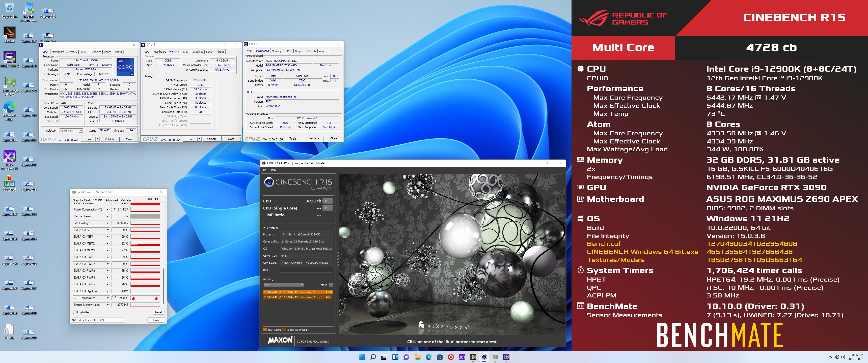Open the Windows Start menu
868x363 pixels.
pos(362,357)
